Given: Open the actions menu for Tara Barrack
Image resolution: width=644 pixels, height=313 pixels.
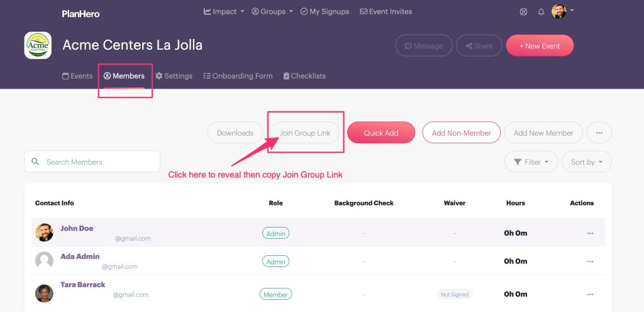Looking at the screenshot, I should (590, 294).
